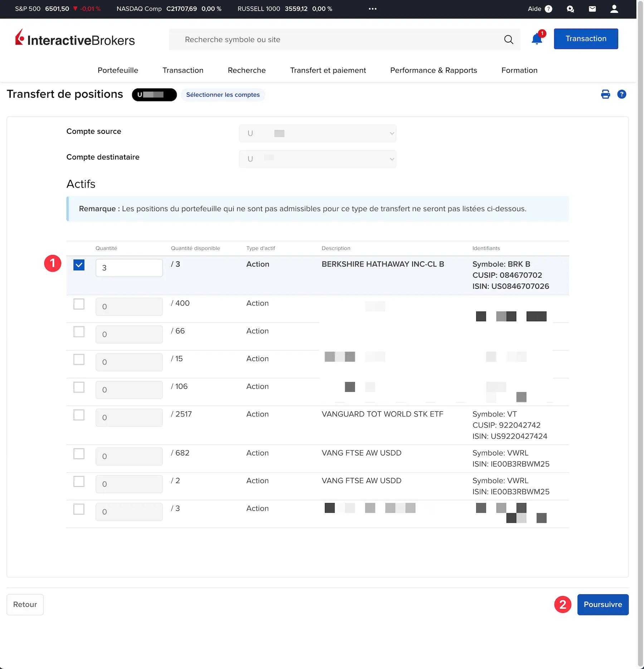Click 'Symbole: BRK B' text
Screen dimensions: 644x669
[501, 264]
